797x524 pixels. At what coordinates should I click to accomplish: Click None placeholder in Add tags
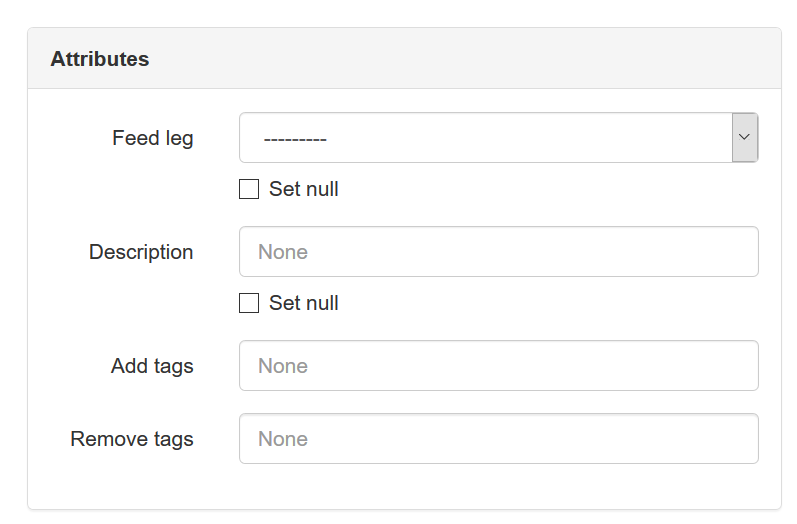click(x=283, y=366)
